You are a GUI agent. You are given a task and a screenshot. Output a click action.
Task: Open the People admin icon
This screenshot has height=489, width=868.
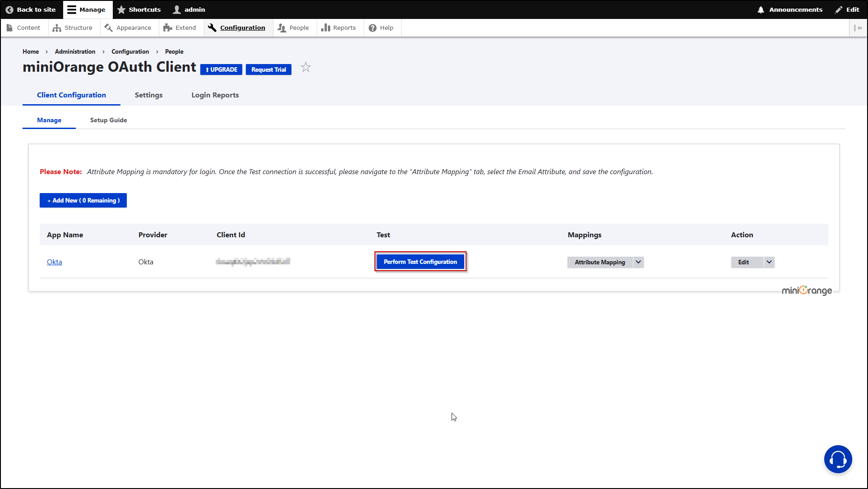tap(281, 28)
